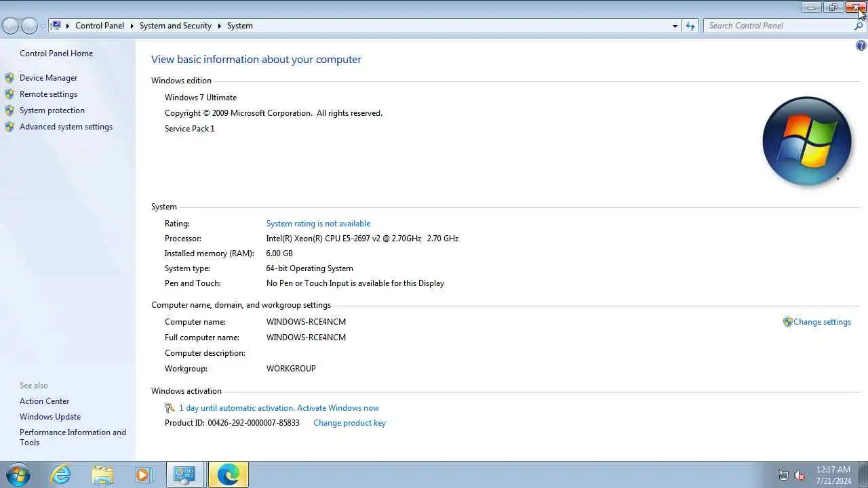Open Windows Update under See also
The image size is (868, 488).
tap(50, 417)
